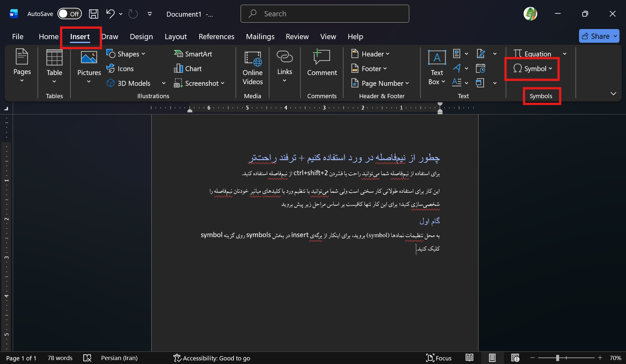Expand the Shapes dropdown
The width and height of the screenshot is (626, 364).
click(x=144, y=53)
